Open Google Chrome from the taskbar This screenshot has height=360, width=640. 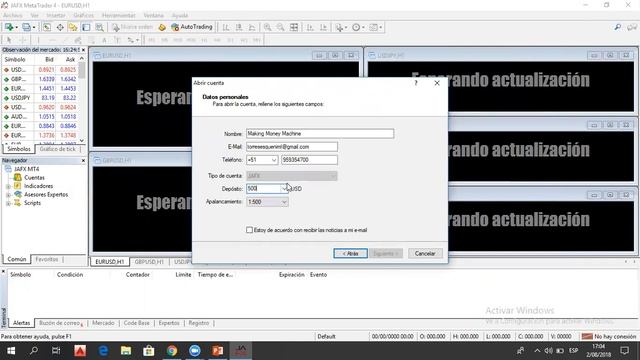tap(171, 351)
